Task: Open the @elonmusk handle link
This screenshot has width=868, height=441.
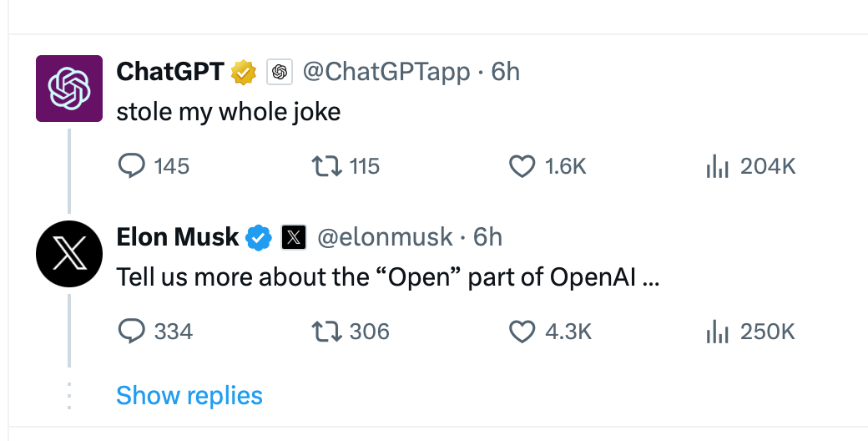Action: [x=385, y=238]
